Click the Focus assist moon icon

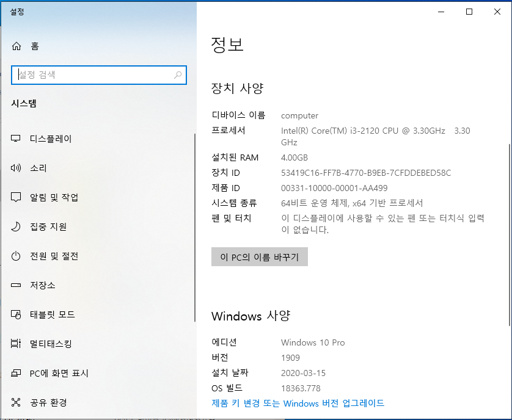16,226
